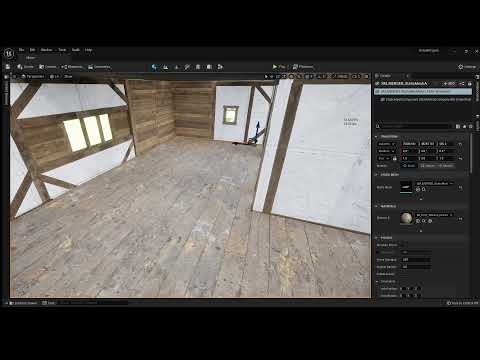Toggle viewport rotation snapping
Image resolution: width=480 pixels, height=360 pixels.
[x=319, y=76]
